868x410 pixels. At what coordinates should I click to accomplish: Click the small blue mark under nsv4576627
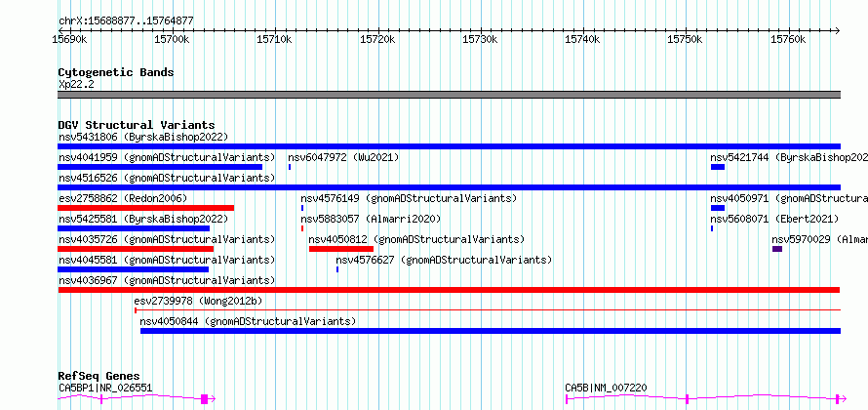pos(337,269)
